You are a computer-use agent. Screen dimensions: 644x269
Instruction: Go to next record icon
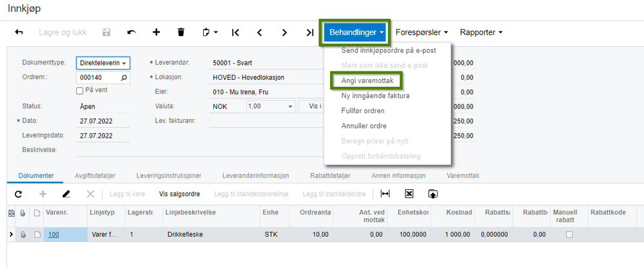(284, 32)
